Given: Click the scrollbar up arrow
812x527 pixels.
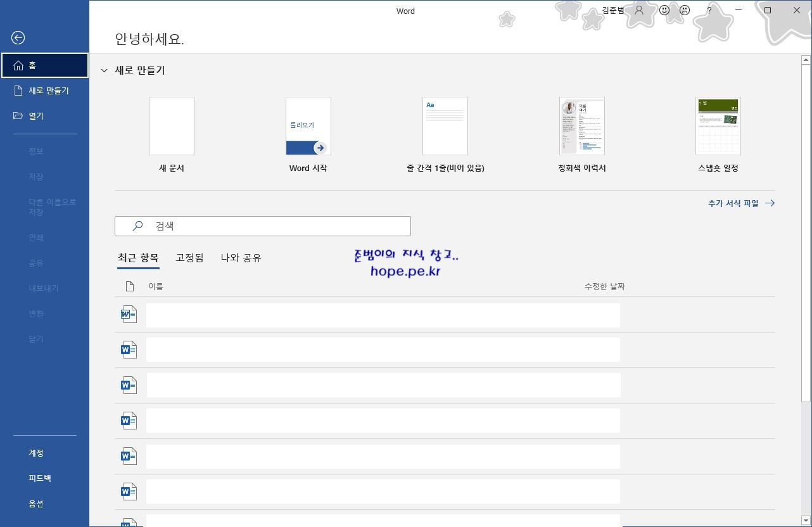Looking at the screenshot, I should 806,60.
